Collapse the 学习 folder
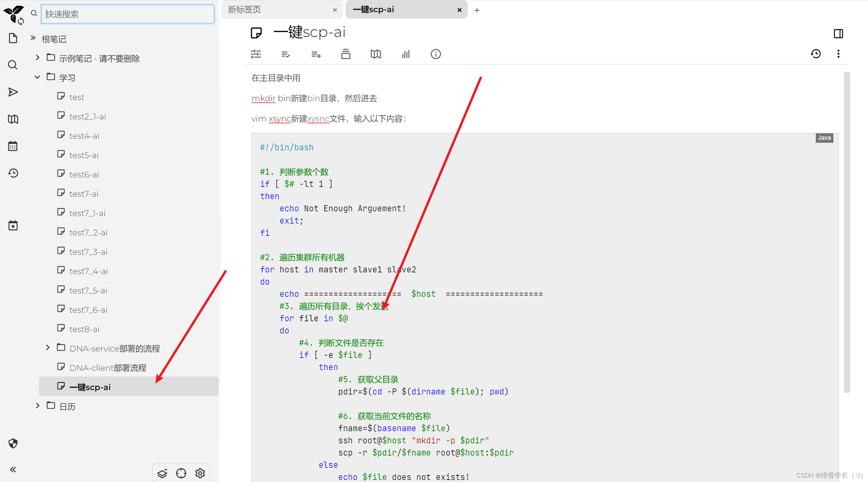The image size is (868, 482). click(x=37, y=77)
